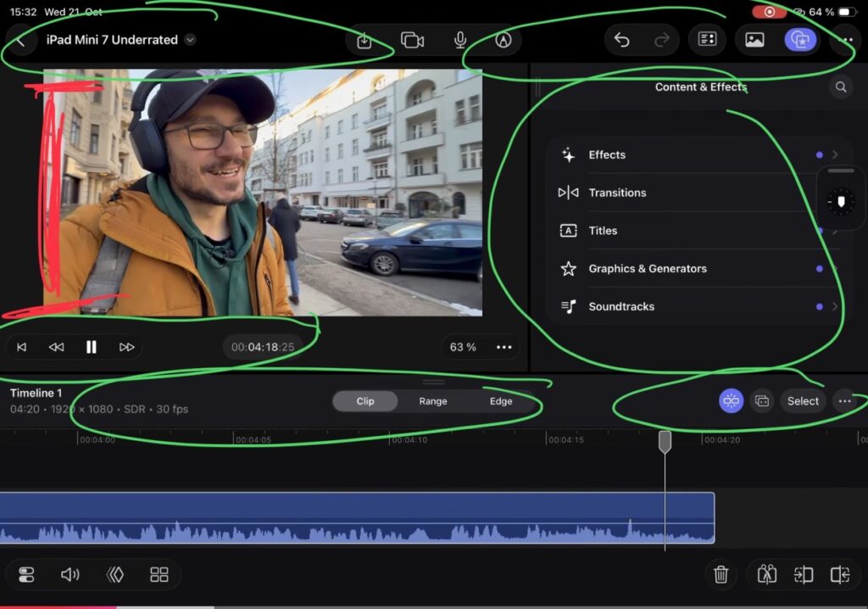Pause the video playback

point(92,347)
